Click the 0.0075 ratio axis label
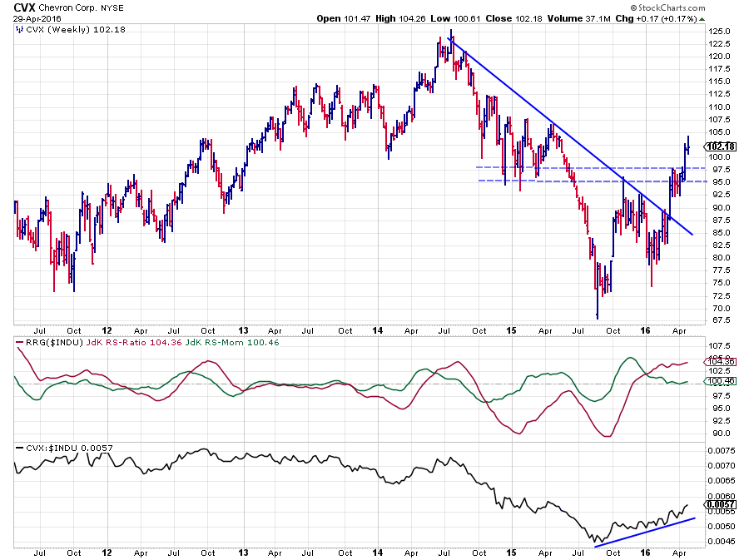 point(722,451)
